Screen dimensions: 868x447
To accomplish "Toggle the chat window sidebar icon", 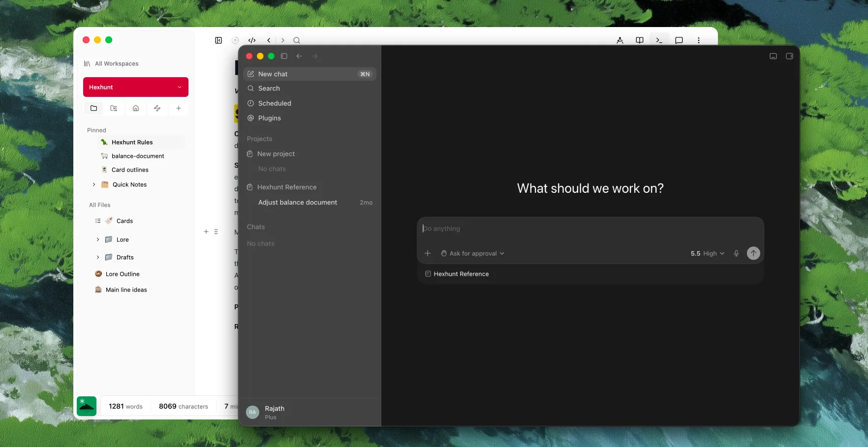I will coord(284,56).
